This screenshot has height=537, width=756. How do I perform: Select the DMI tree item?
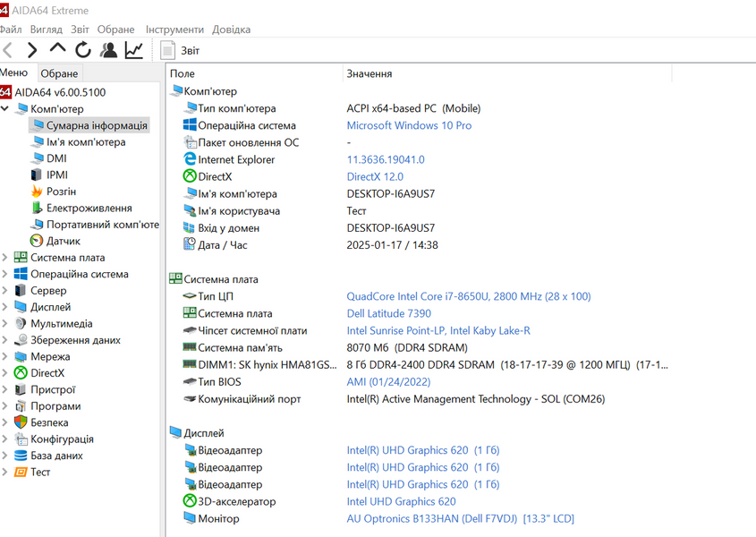point(56,158)
